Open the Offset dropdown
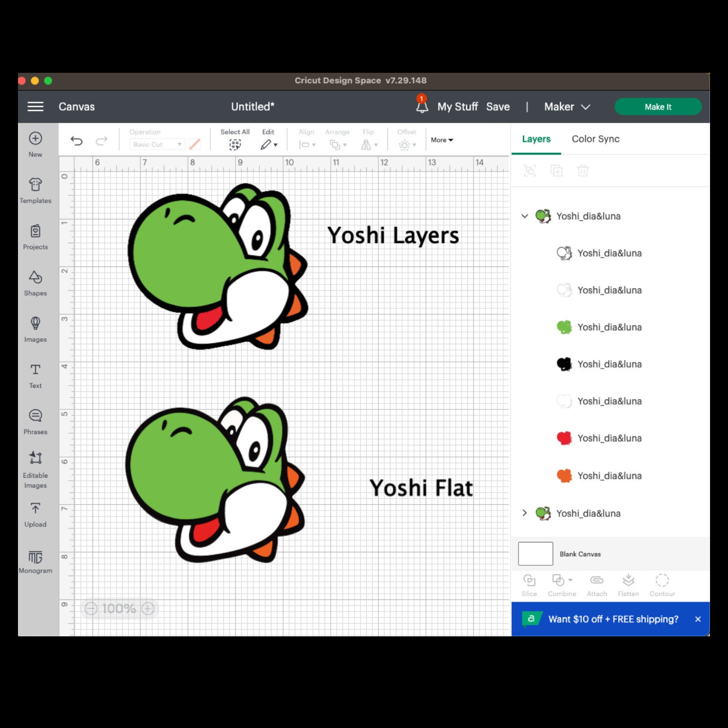The image size is (728, 728). tap(407, 145)
